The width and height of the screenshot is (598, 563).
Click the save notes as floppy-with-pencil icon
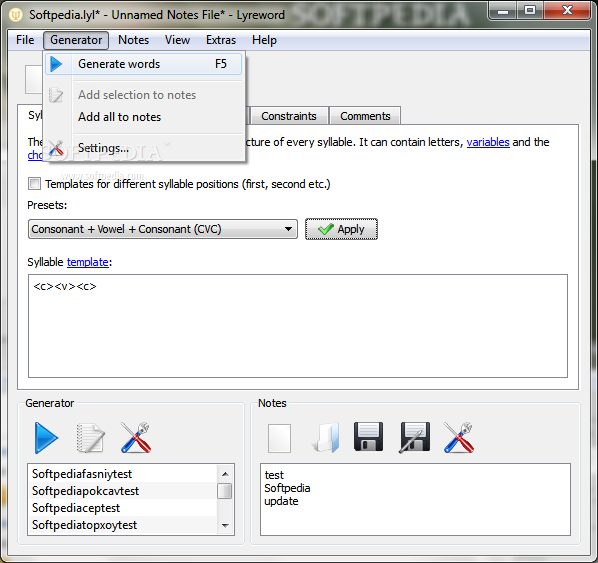coord(415,438)
